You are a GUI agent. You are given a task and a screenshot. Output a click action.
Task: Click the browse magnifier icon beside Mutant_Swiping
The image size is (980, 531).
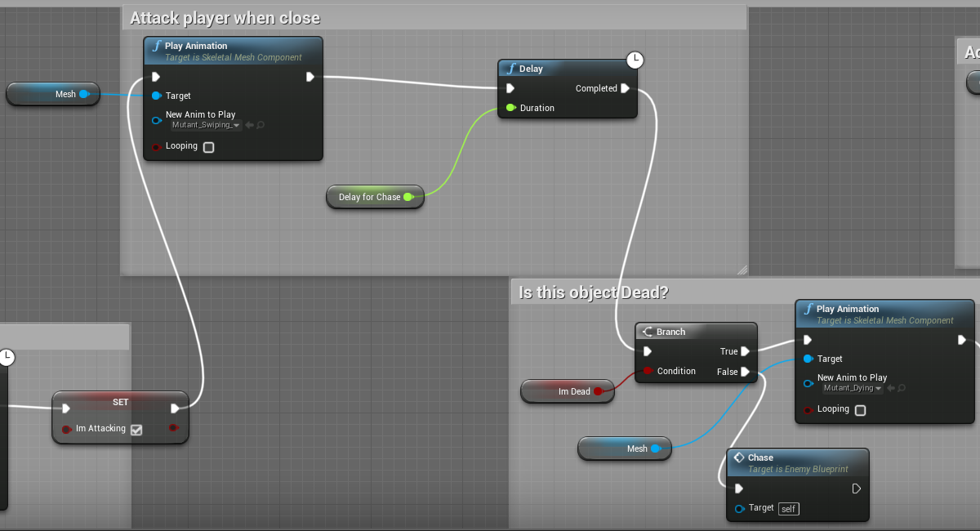click(x=261, y=125)
